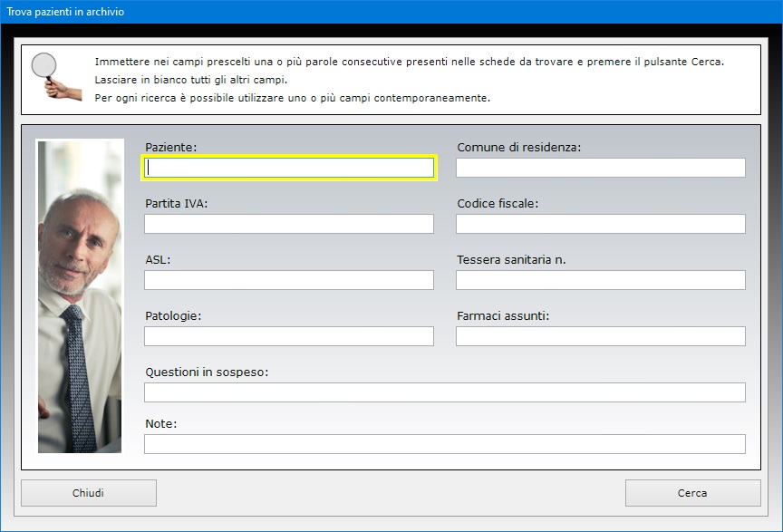783x532 pixels.
Task: Focus the Tessera sanitaria n. field
Action: (x=601, y=280)
